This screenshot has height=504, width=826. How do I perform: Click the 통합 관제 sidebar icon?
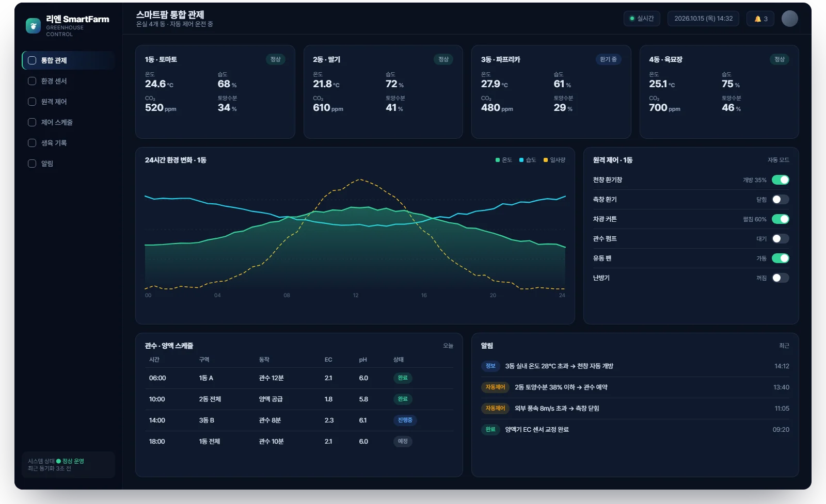(32, 60)
